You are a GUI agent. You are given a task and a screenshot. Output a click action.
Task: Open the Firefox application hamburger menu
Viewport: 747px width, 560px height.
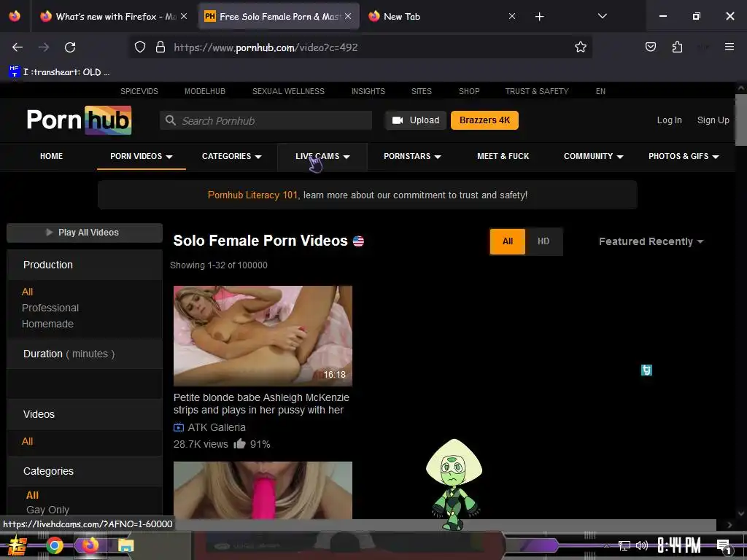pyautogui.click(x=729, y=47)
